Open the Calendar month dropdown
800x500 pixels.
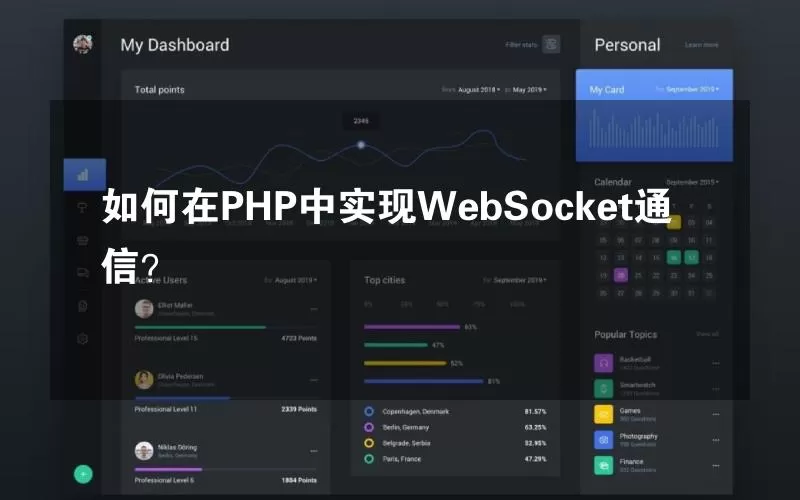click(x=692, y=182)
